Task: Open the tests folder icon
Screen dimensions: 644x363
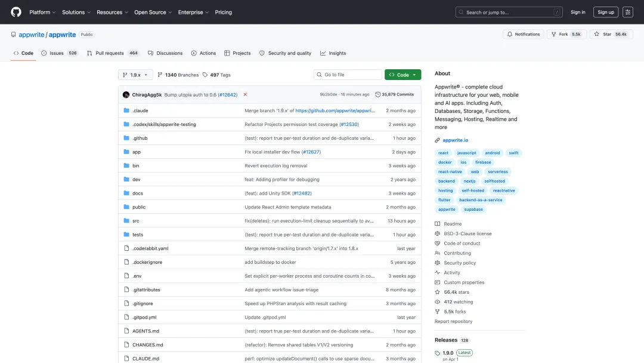Action: (126, 234)
